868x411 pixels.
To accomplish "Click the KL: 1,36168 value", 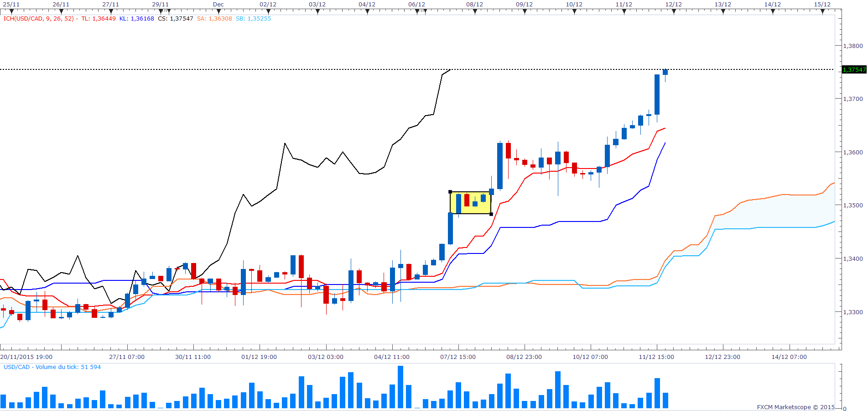I will click(137, 19).
